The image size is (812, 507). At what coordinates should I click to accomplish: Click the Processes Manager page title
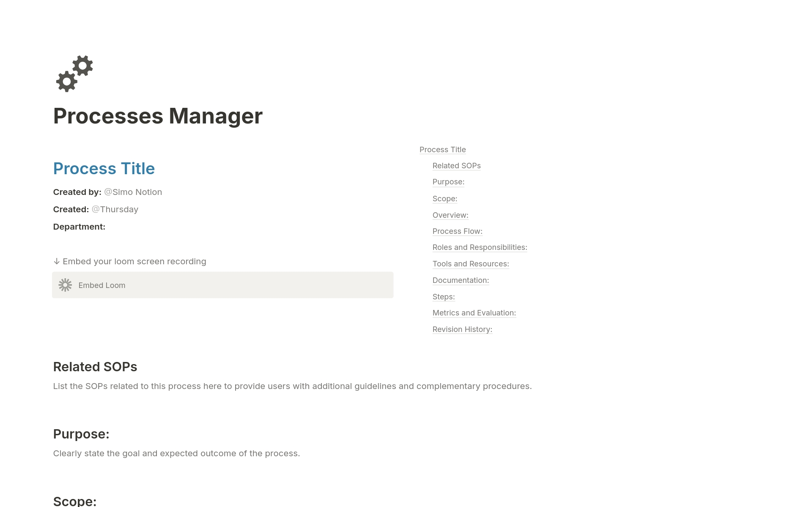pyautogui.click(x=158, y=115)
